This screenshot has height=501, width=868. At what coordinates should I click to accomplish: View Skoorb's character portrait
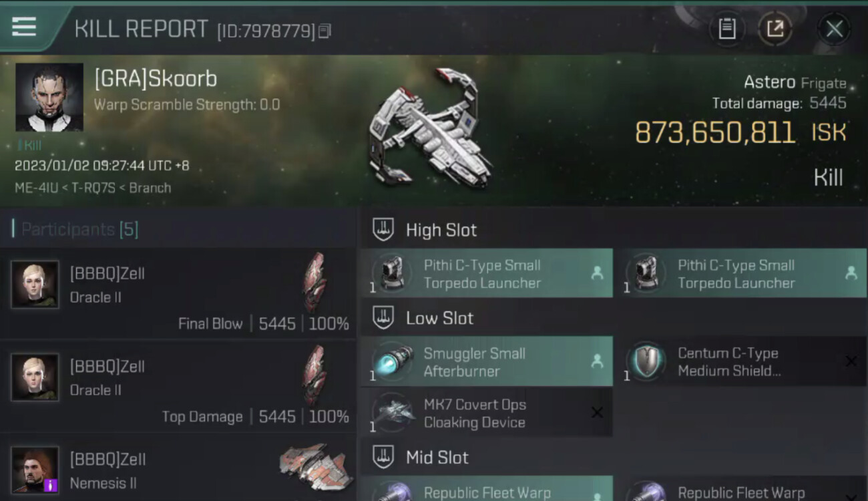click(x=49, y=98)
